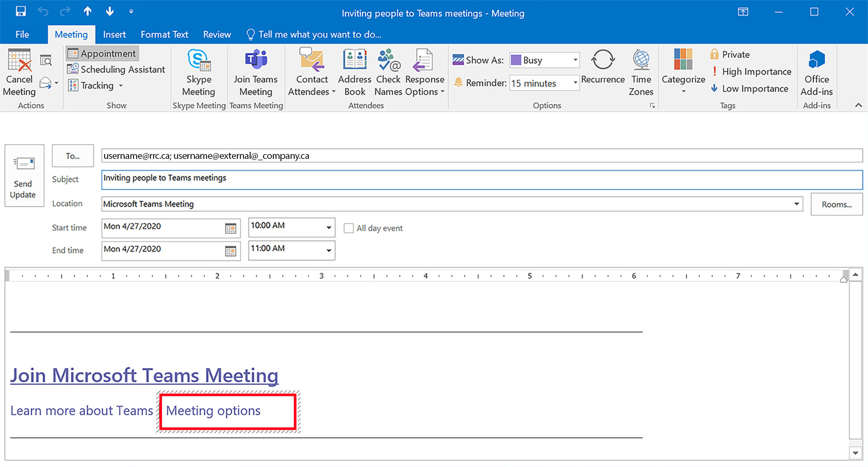This screenshot has height=467, width=868.
Task: Open the Address Book
Action: pos(354,72)
